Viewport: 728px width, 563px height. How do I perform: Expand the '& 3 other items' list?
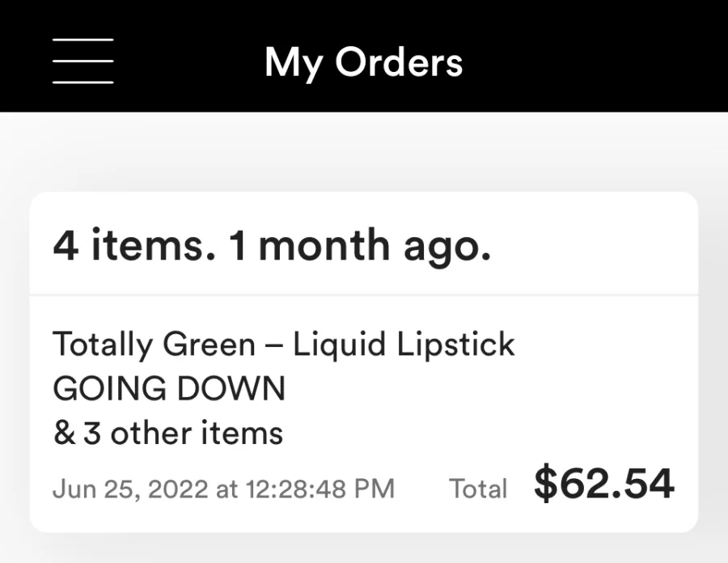tap(168, 433)
